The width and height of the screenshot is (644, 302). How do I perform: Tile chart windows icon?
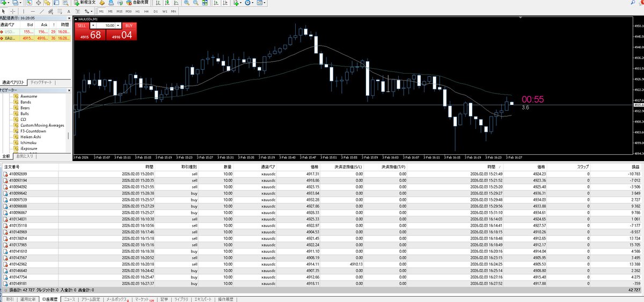coord(204,3)
